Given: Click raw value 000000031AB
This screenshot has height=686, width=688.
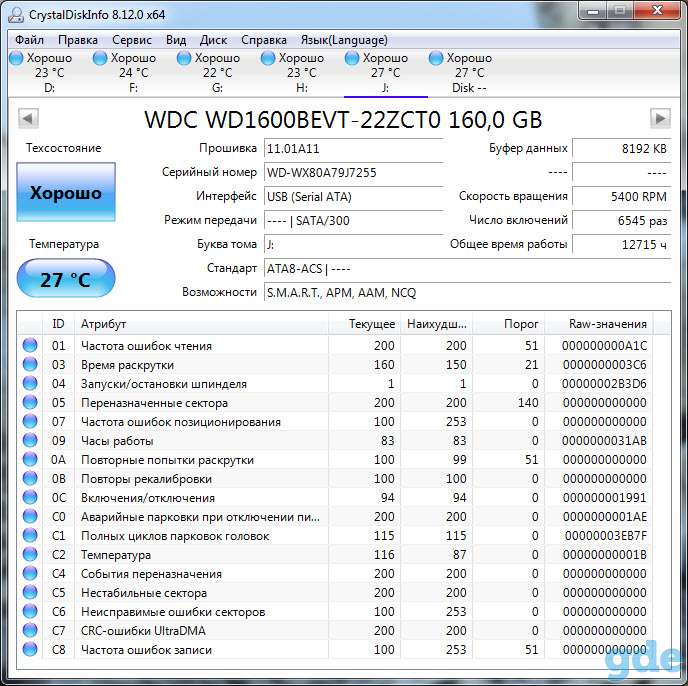Looking at the screenshot, I should [604, 441].
